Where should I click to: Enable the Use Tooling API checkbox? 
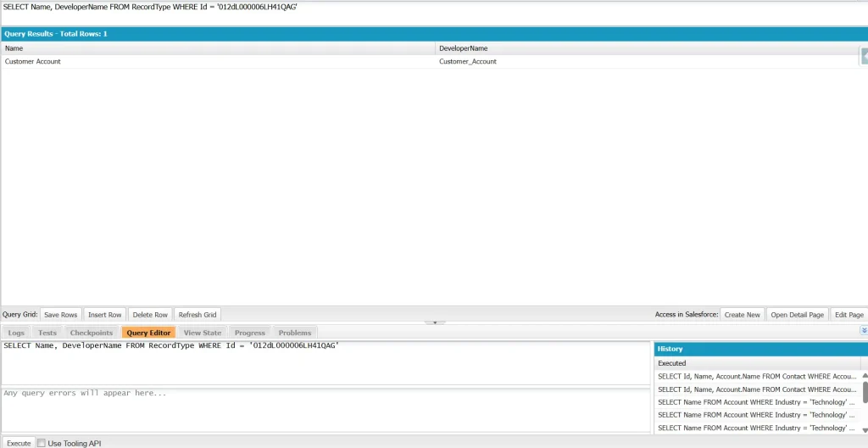41,443
